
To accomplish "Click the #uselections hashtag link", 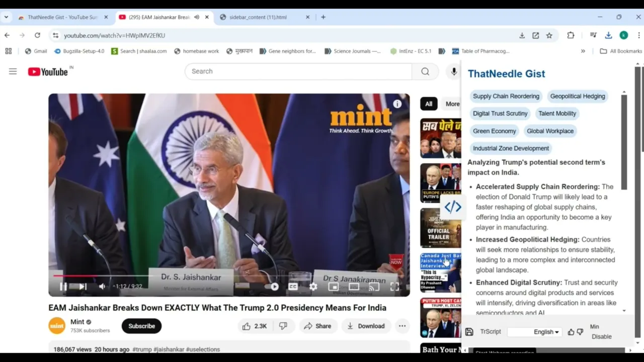I will coord(203,349).
